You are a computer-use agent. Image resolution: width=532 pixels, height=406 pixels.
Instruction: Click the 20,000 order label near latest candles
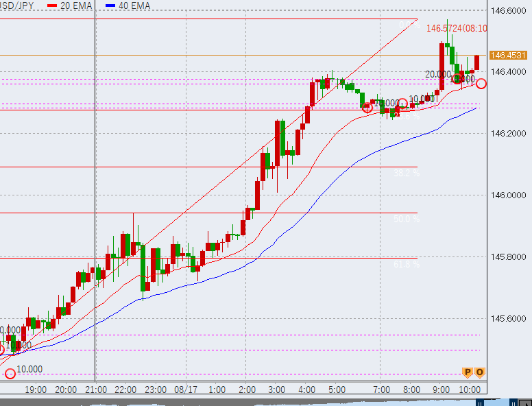point(437,74)
